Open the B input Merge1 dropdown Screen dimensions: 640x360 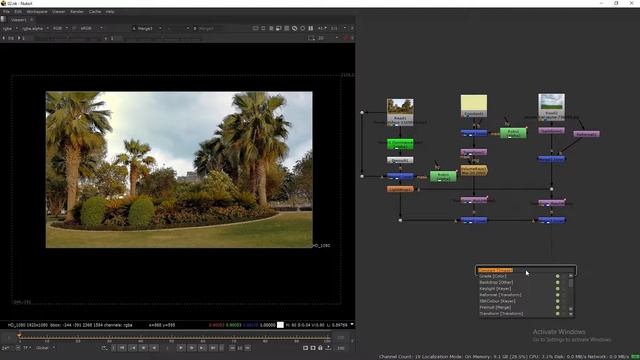208,29
